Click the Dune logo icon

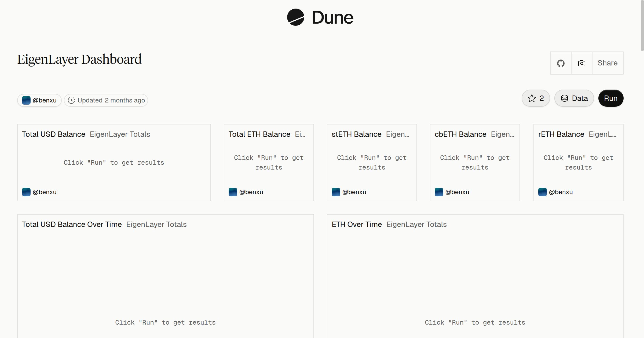[x=295, y=17]
